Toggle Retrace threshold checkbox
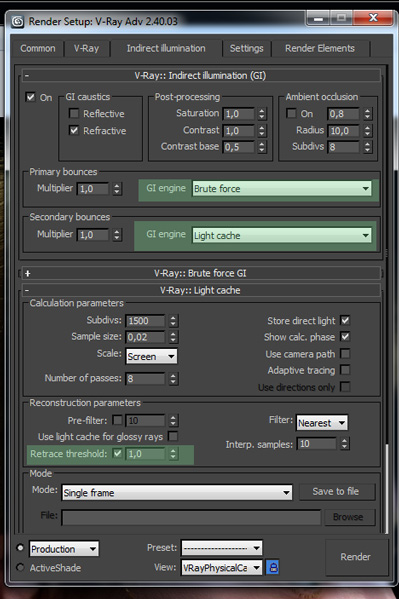The width and height of the screenshot is (399, 599). pyautogui.click(x=118, y=453)
